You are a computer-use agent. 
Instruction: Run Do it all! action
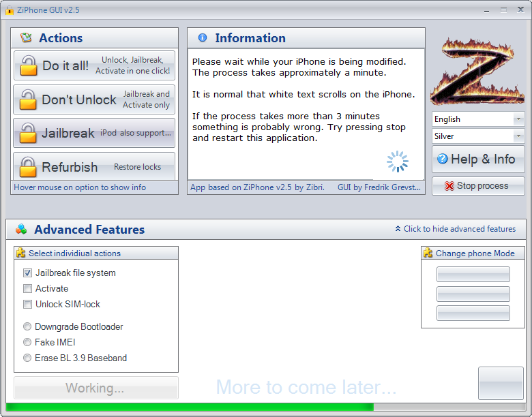pos(94,65)
